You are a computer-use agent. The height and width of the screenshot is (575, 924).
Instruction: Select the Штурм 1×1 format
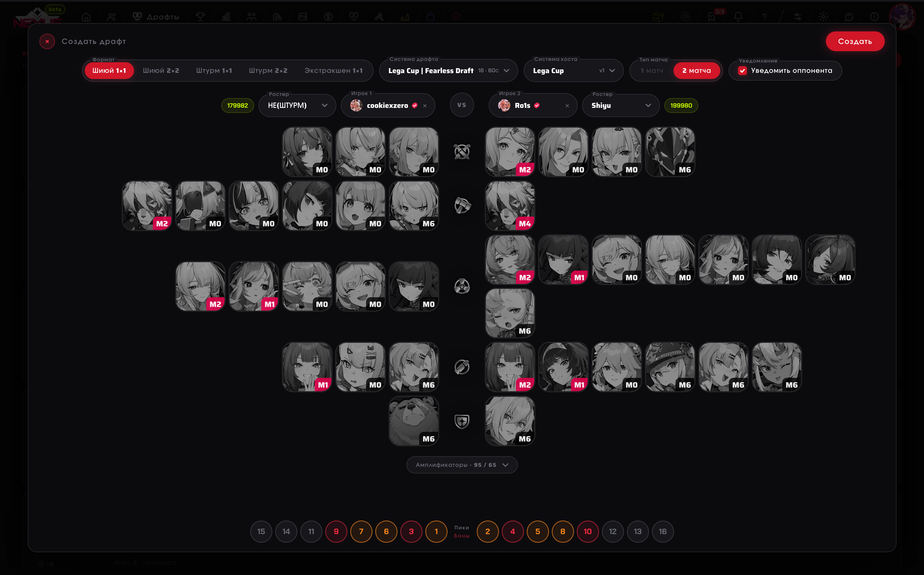[x=214, y=71]
